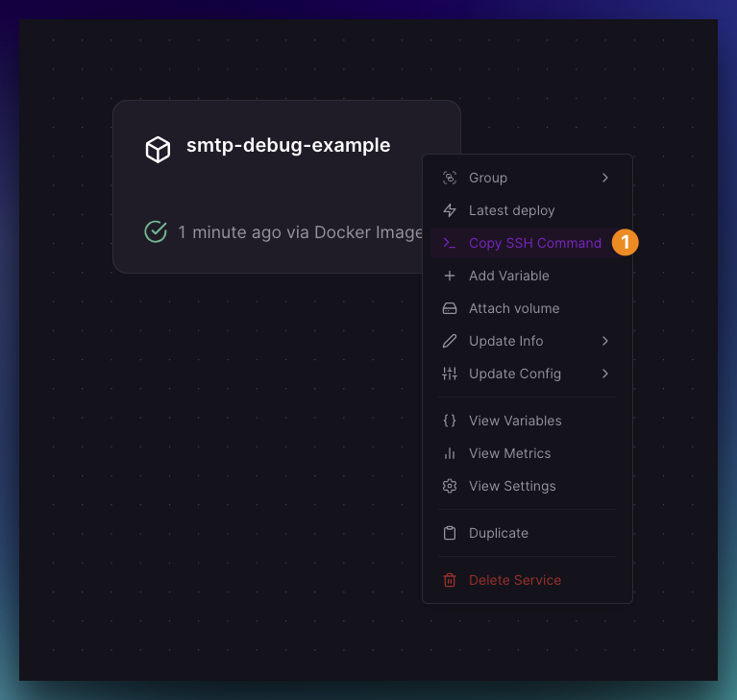Open Update Info menu entry
This screenshot has width=737, height=700.
528,341
